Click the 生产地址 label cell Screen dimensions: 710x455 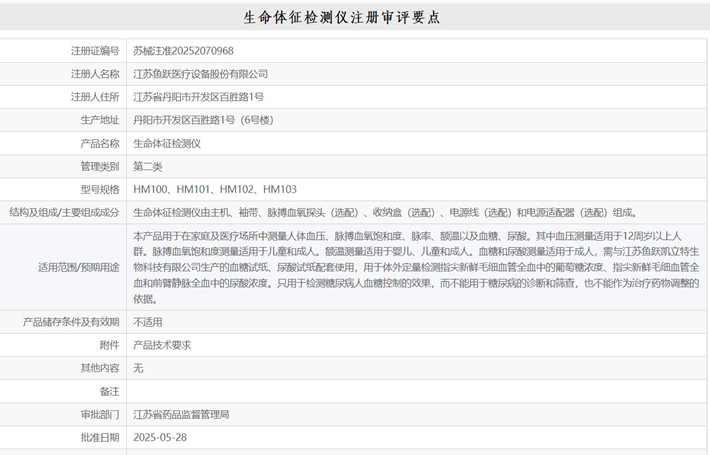click(100, 120)
